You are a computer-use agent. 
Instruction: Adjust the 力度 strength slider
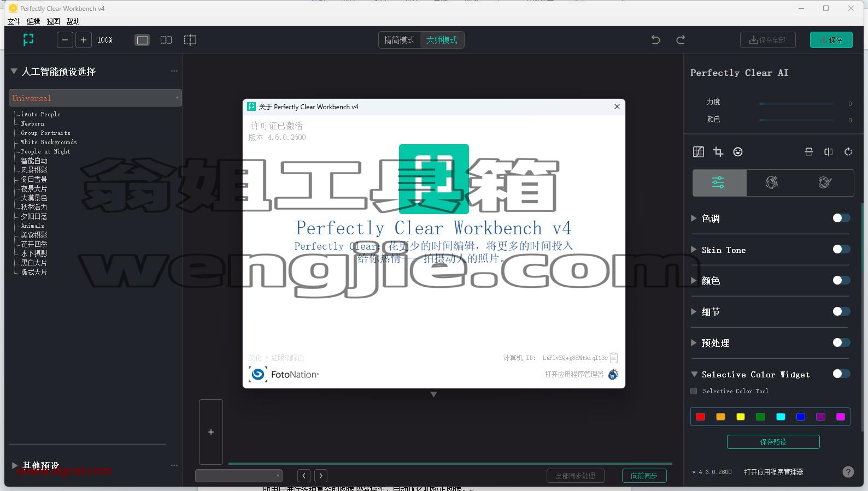click(796, 103)
